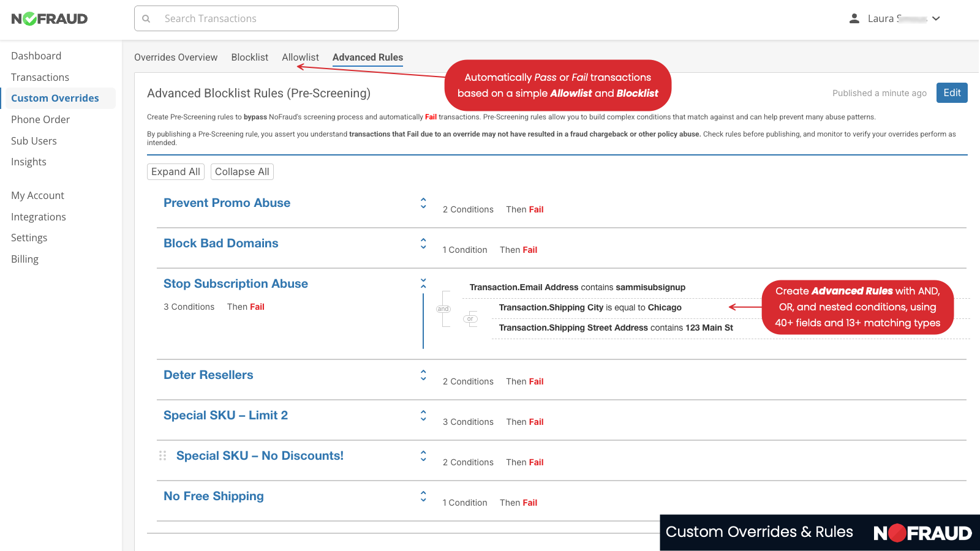Go to Transactions in the sidebar

40,77
